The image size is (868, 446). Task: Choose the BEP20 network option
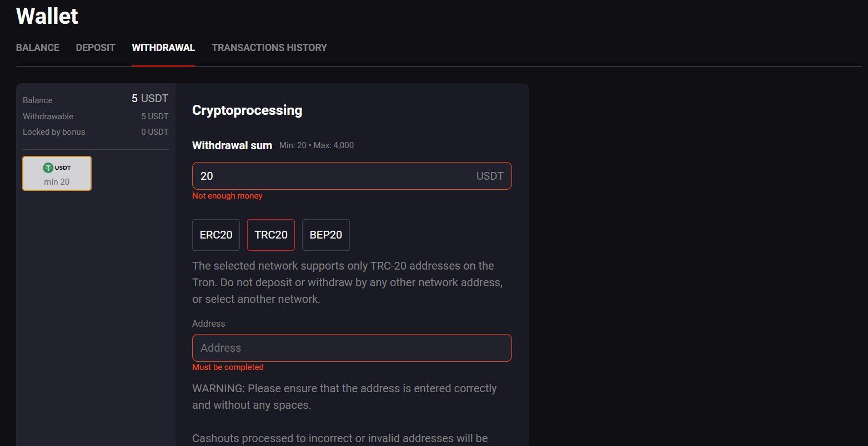326,235
